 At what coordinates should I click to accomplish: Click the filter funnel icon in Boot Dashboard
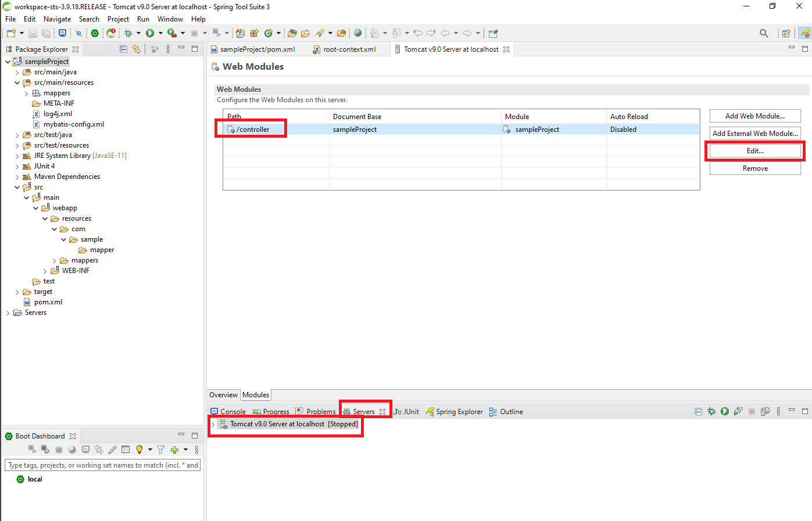161,450
